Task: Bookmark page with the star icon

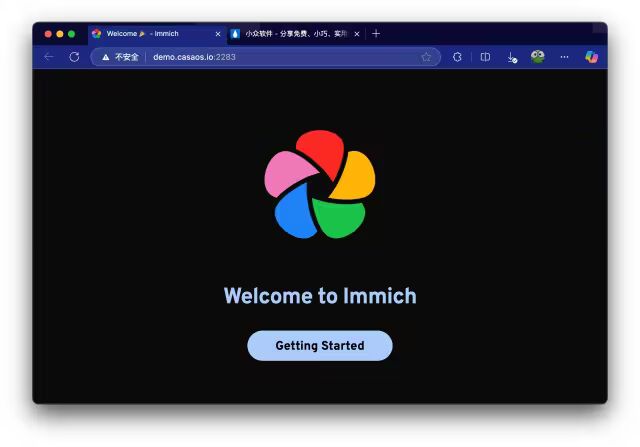Action: pyautogui.click(x=426, y=57)
